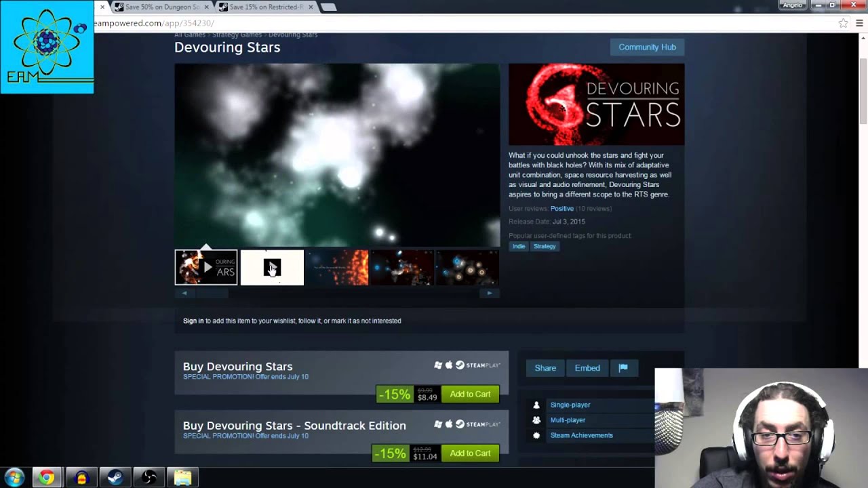Screen dimensions: 868x488
Task: Click the Chrome profile button 'Angelo'
Action: (792, 5)
